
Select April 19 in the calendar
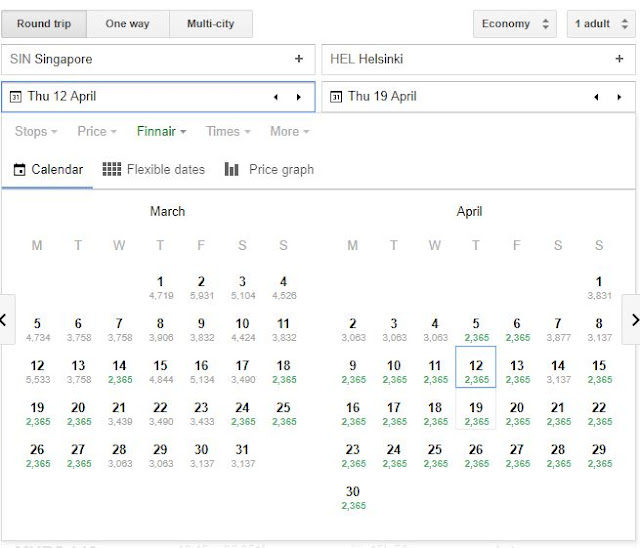(x=476, y=412)
